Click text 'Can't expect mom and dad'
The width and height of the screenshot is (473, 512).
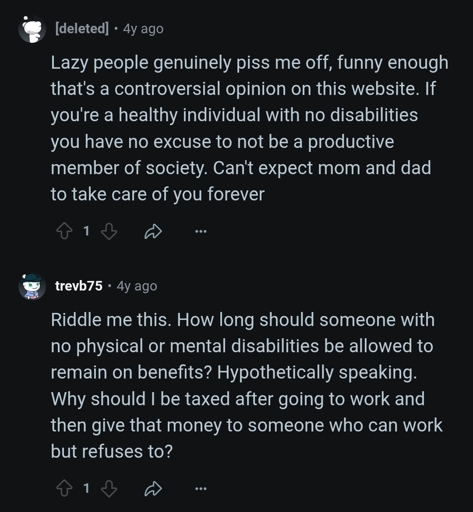click(322, 168)
